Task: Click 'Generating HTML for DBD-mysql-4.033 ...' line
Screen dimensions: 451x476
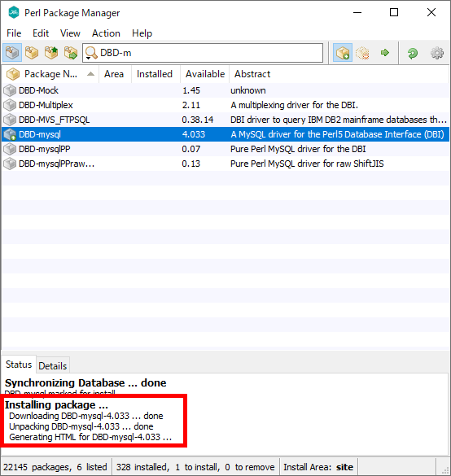Action: click(x=90, y=437)
